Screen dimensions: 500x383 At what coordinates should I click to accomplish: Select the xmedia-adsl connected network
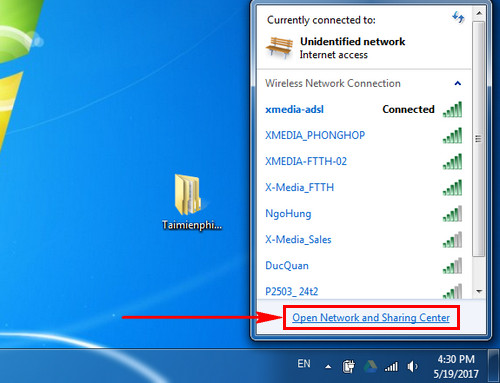point(364,109)
